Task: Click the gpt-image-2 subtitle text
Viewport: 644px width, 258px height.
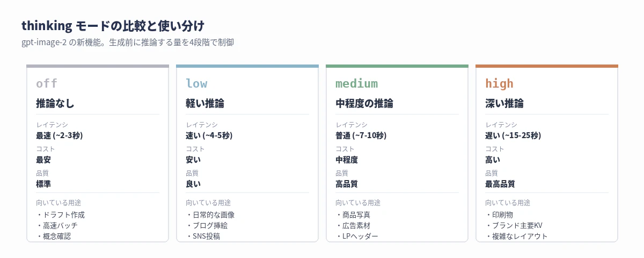Action: [128, 42]
